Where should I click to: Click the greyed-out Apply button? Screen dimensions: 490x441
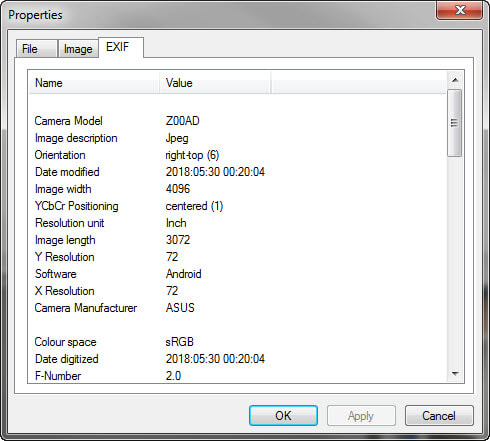point(361,415)
